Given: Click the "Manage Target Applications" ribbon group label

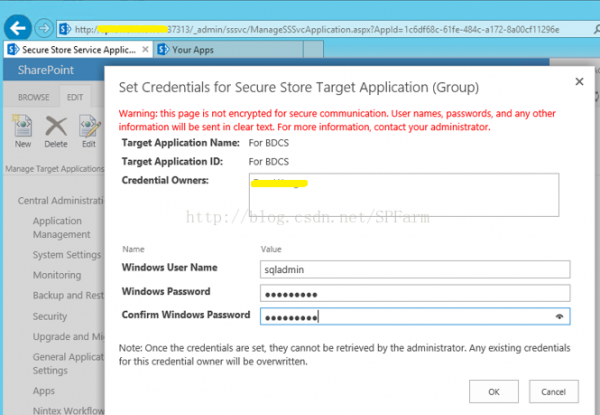Looking at the screenshot, I should tap(54, 169).
